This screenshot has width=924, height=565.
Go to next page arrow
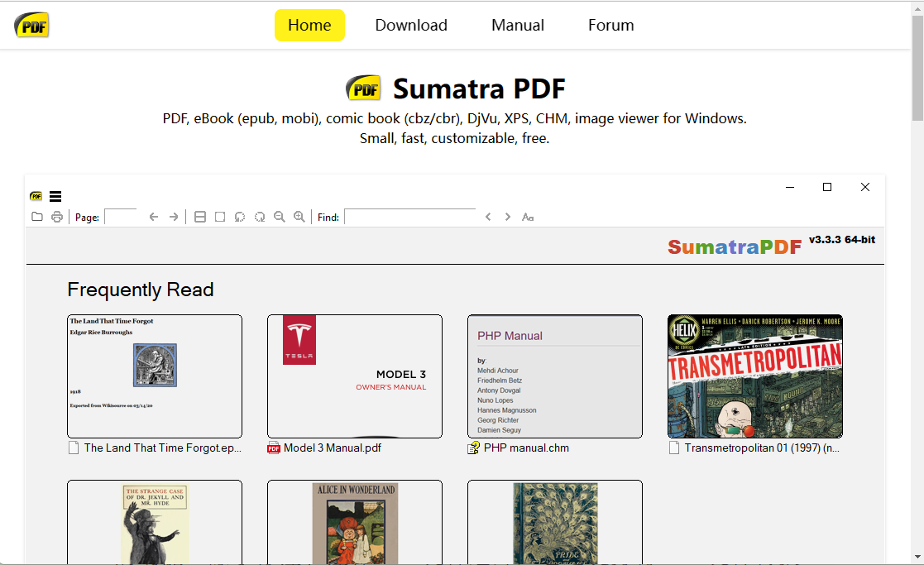tap(174, 217)
